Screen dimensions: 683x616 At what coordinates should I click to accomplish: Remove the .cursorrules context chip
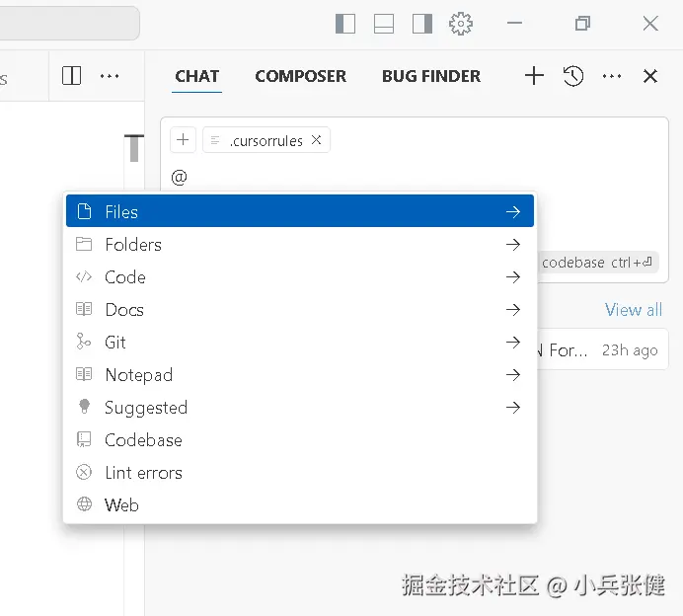[x=316, y=140]
